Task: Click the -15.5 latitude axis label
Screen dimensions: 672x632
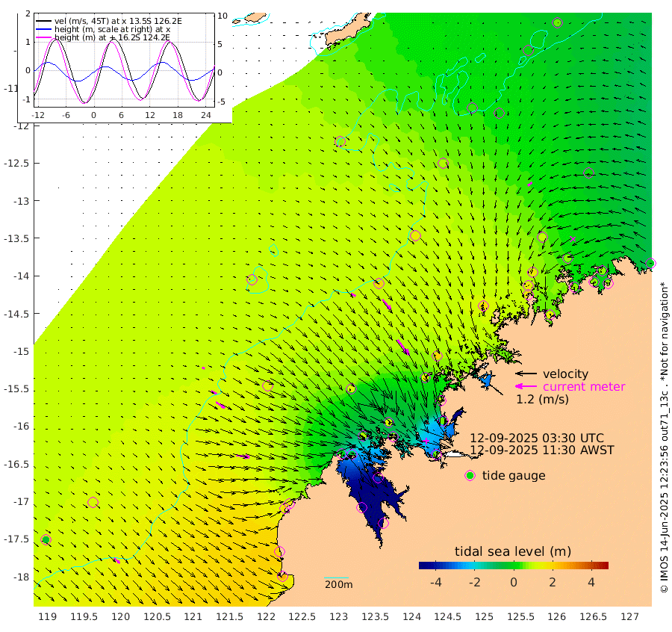Action: (x=16, y=389)
